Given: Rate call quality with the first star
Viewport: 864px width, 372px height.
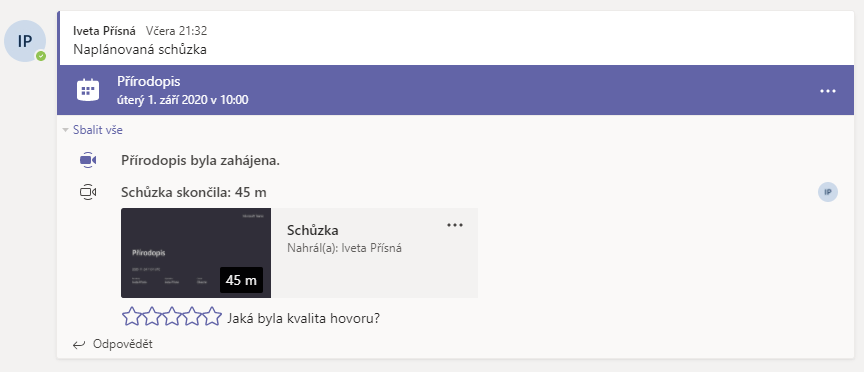Looking at the screenshot, I should click(x=132, y=317).
